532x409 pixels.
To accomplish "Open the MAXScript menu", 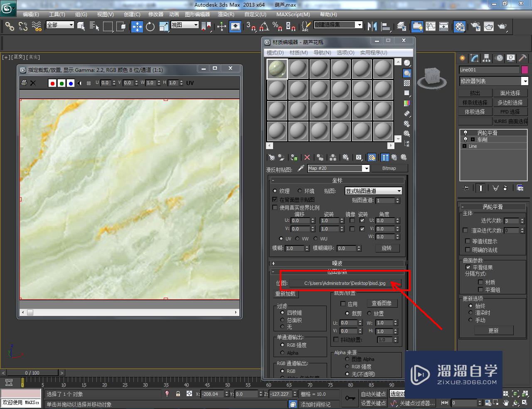I will 293,14.
